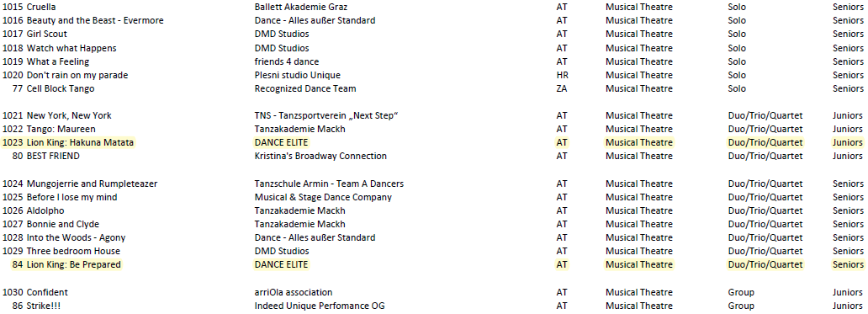
Task: Click the Lion King: Be Prepared title
Action: point(74,264)
